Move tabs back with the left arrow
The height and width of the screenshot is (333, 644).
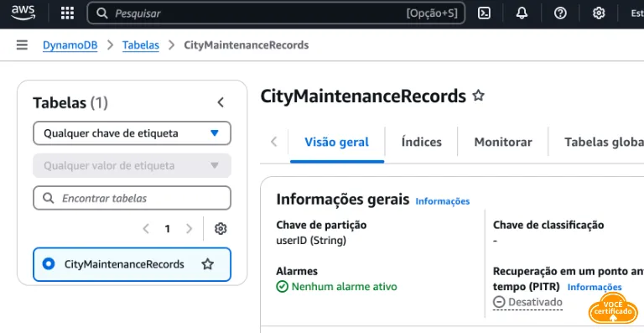point(274,142)
